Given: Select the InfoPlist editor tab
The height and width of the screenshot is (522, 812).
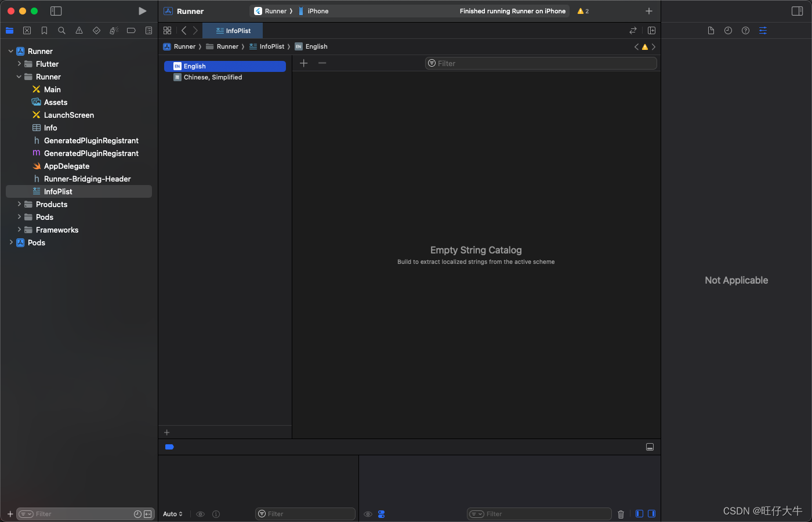Looking at the screenshot, I should point(233,31).
